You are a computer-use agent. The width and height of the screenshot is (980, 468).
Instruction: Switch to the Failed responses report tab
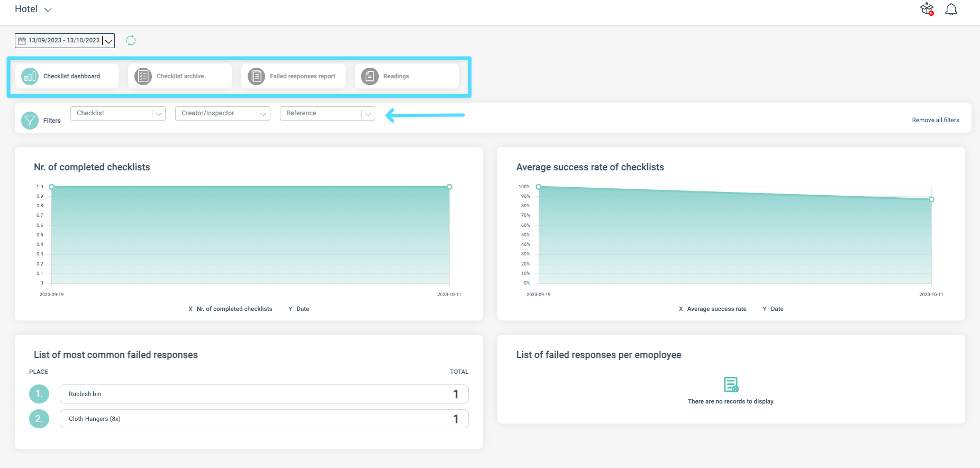[293, 76]
